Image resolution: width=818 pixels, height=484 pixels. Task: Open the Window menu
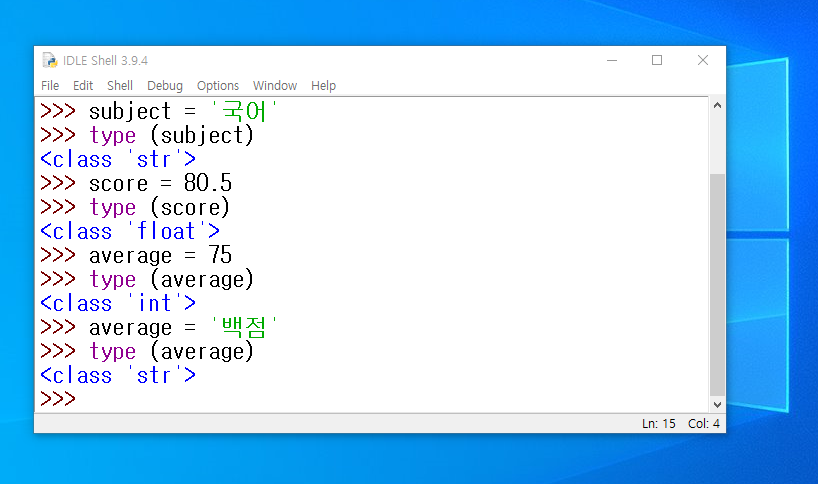coord(275,86)
